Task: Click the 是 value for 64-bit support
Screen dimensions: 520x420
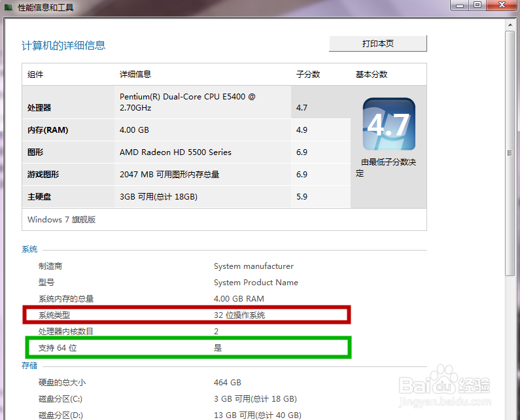Action: (x=218, y=347)
